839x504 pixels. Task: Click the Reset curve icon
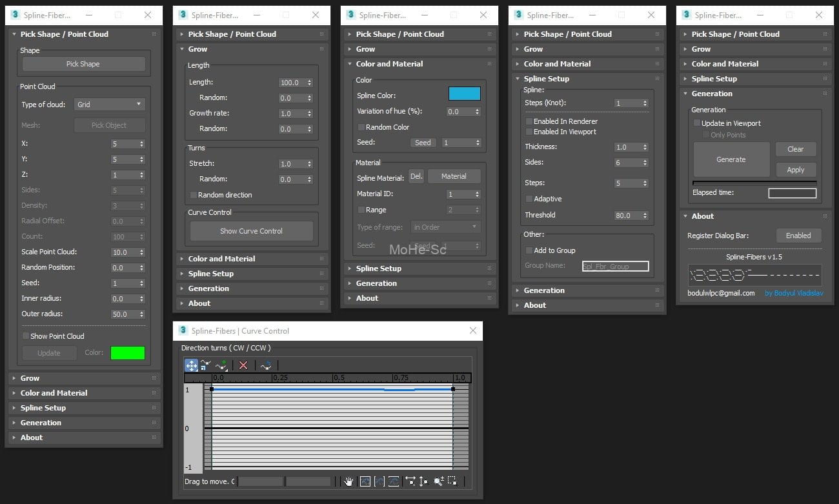tap(265, 365)
